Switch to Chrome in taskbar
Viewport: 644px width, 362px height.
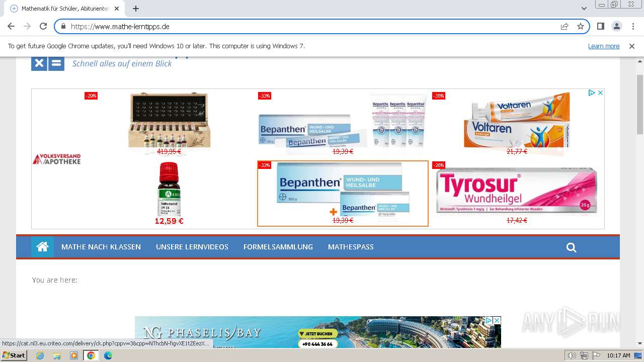click(x=91, y=355)
